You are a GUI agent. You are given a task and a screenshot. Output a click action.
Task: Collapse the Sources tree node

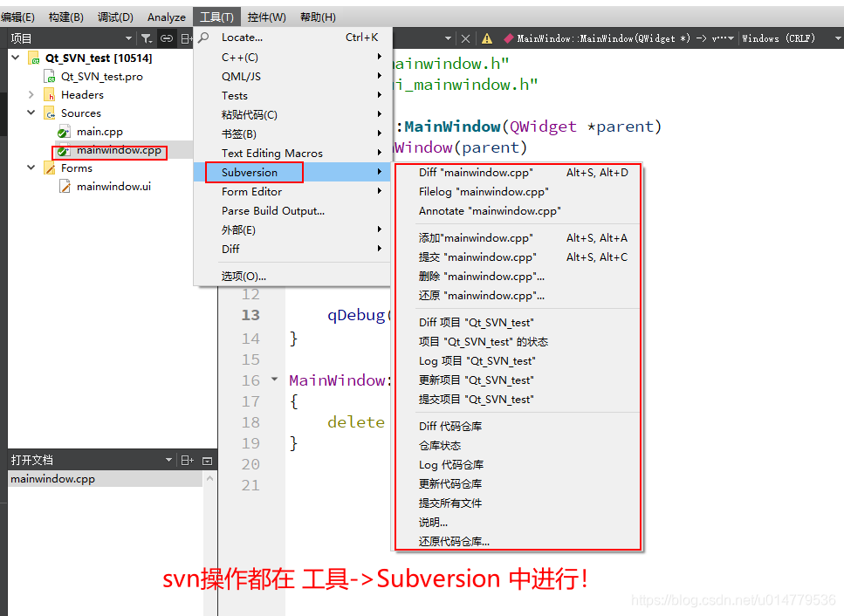31,113
